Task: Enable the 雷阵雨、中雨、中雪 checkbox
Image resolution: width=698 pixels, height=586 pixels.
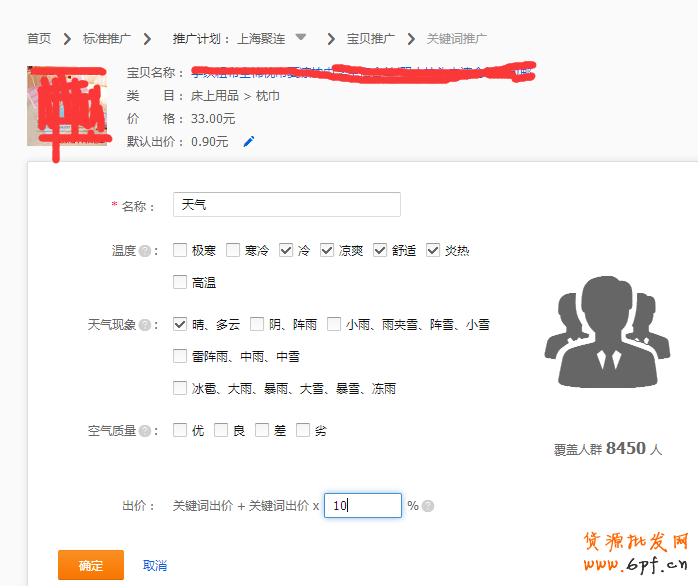Action: [x=180, y=356]
